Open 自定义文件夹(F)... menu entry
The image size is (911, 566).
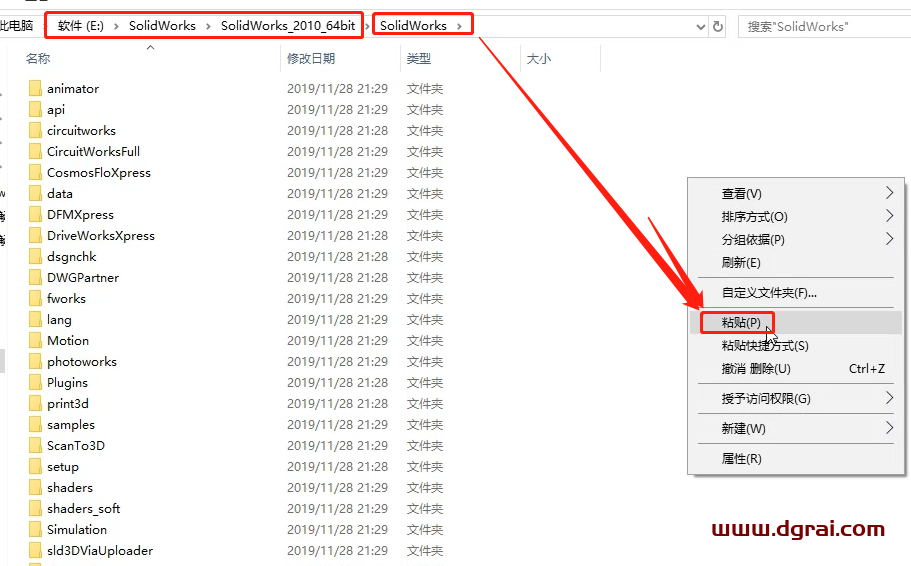pyautogui.click(x=795, y=293)
